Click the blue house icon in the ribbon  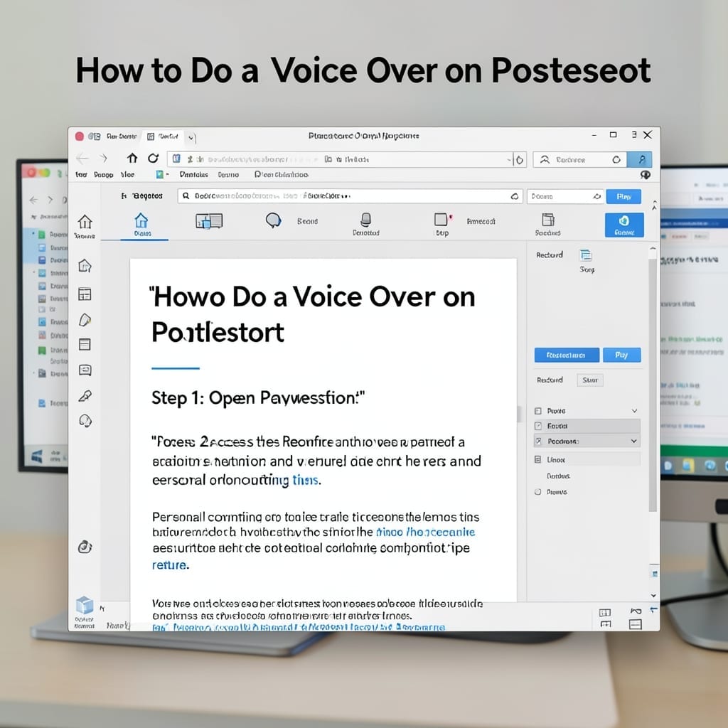tap(141, 220)
